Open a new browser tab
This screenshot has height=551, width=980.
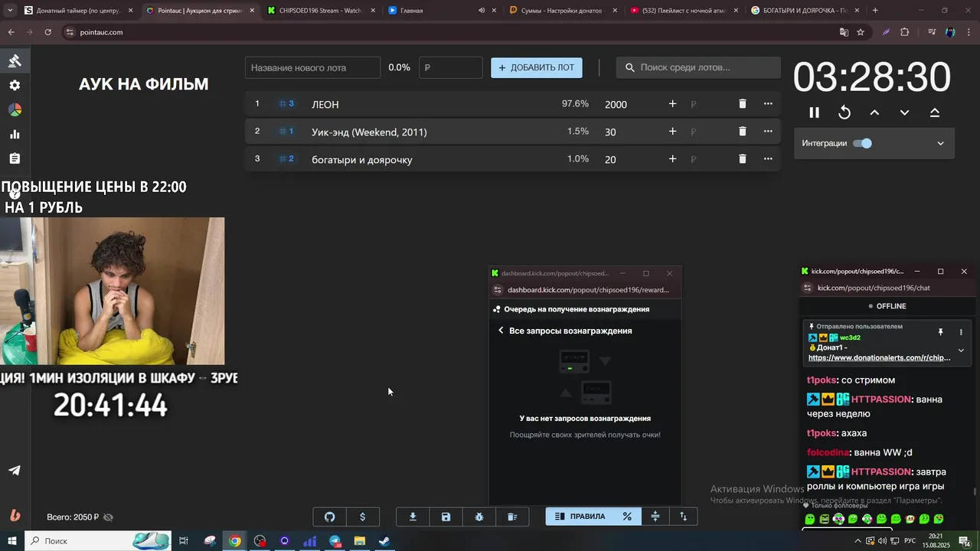875,11
